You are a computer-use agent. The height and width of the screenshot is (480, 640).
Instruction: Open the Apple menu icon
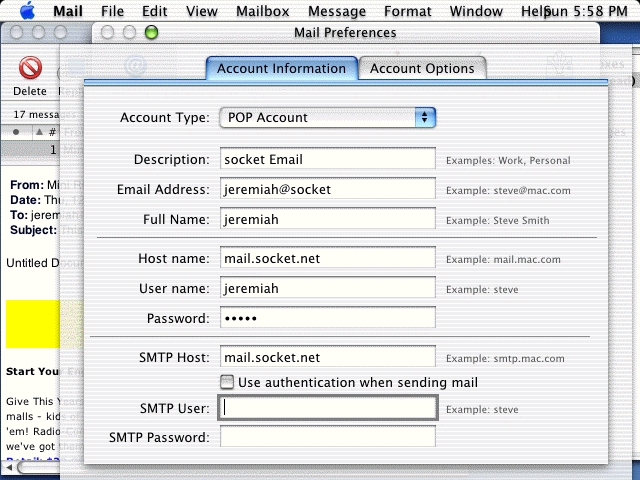[x=27, y=11]
